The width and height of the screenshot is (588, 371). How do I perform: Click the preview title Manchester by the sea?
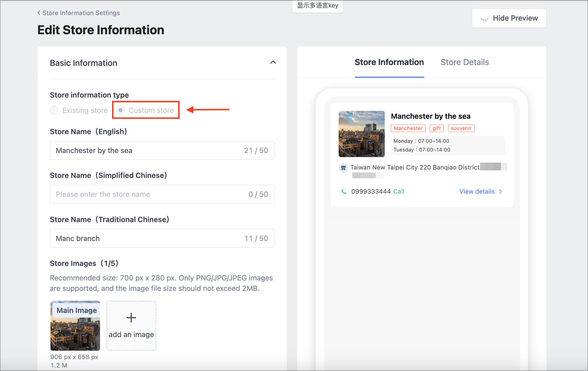(431, 116)
